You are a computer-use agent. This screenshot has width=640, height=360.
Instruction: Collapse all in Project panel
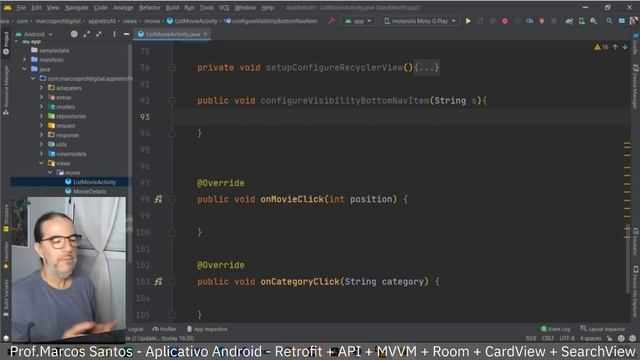pos(99,34)
